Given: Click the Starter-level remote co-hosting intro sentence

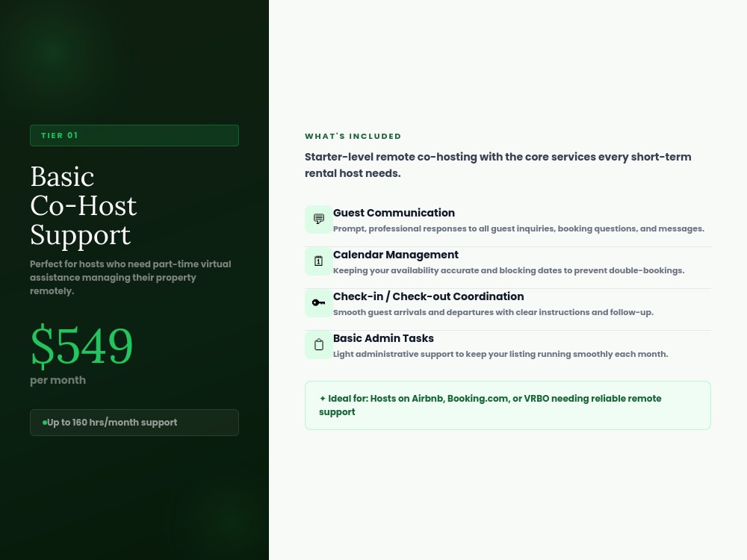Looking at the screenshot, I should pyautogui.click(x=498, y=165).
